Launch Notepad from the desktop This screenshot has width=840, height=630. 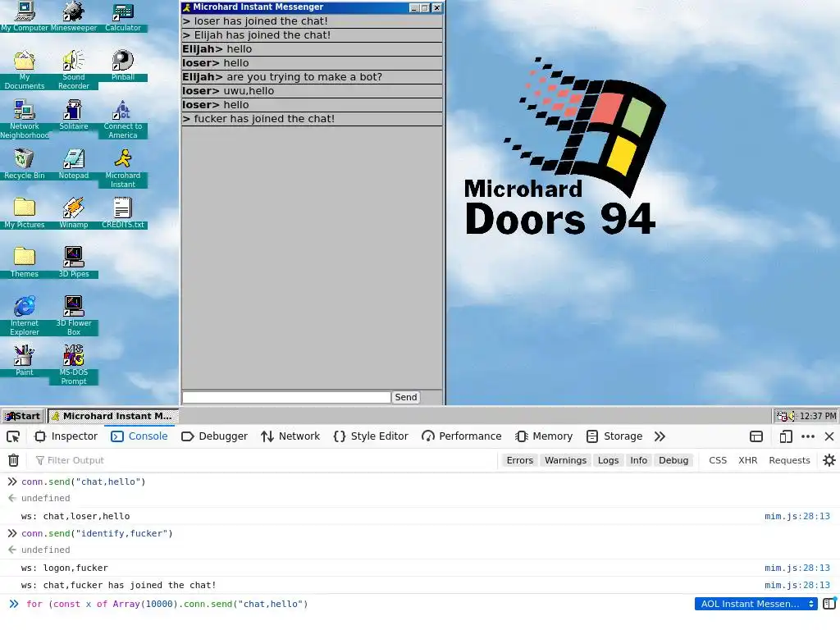point(73,164)
